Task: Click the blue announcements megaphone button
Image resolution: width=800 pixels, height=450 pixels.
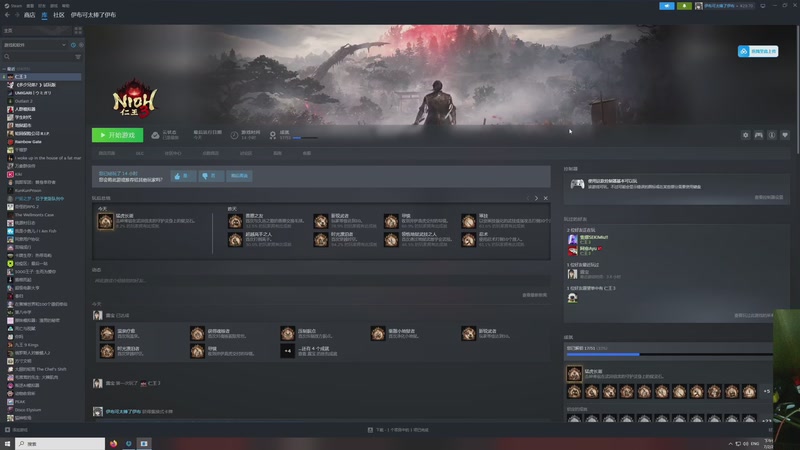Action: [x=666, y=6]
